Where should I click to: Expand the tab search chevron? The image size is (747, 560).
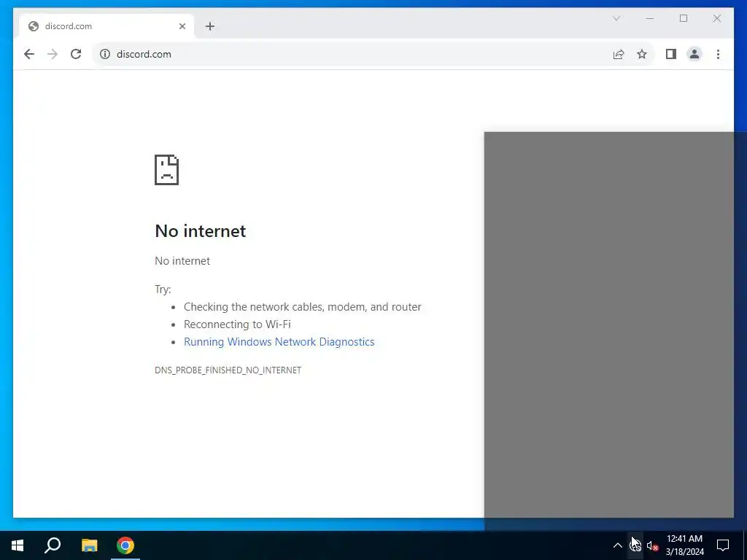point(616,18)
